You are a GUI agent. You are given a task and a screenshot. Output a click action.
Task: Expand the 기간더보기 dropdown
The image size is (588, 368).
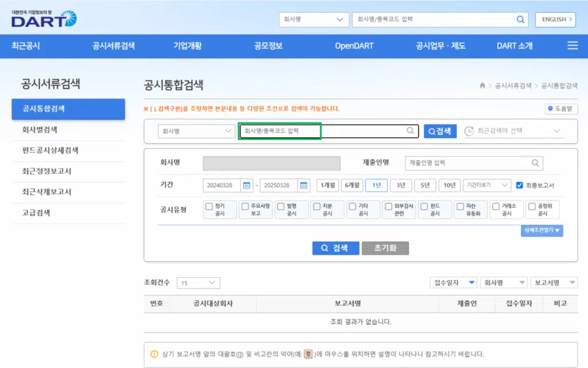pos(486,185)
